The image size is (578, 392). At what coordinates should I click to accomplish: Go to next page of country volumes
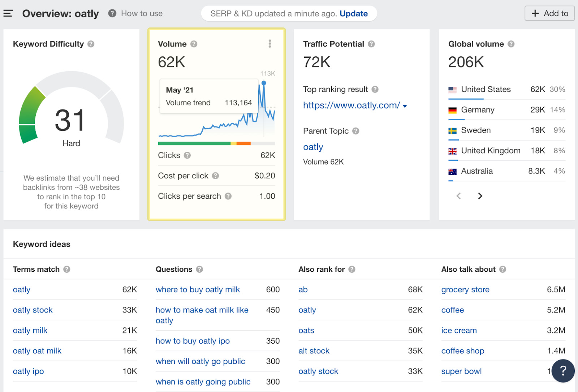(x=480, y=196)
